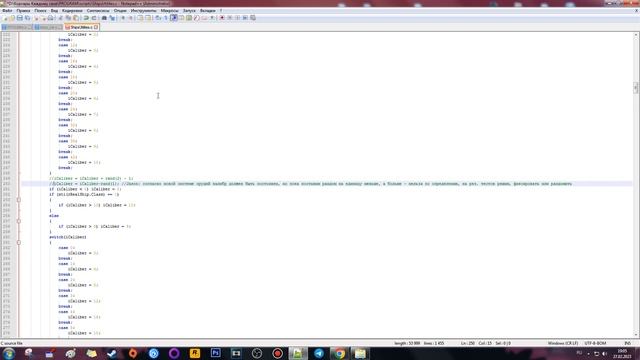The height and width of the screenshot is (360, 640).
Task: Switch to the second document tab
Action: coord(48,27)
